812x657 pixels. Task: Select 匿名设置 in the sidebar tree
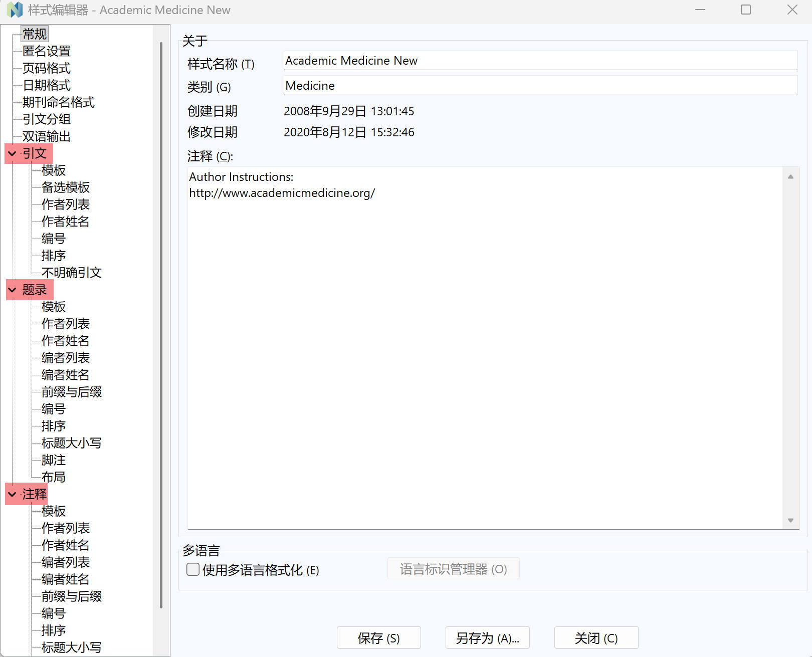click(47, 51)
